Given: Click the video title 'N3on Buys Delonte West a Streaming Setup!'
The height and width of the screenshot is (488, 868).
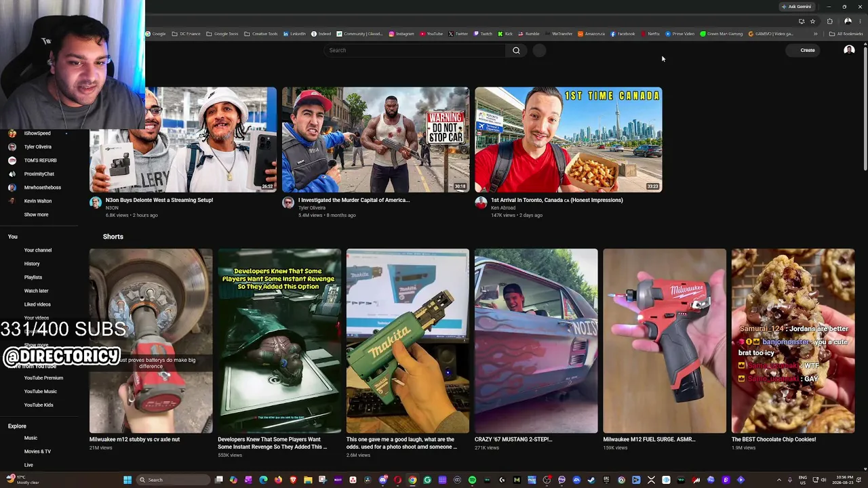Looking at the screenshot, I should pos(159,200).
